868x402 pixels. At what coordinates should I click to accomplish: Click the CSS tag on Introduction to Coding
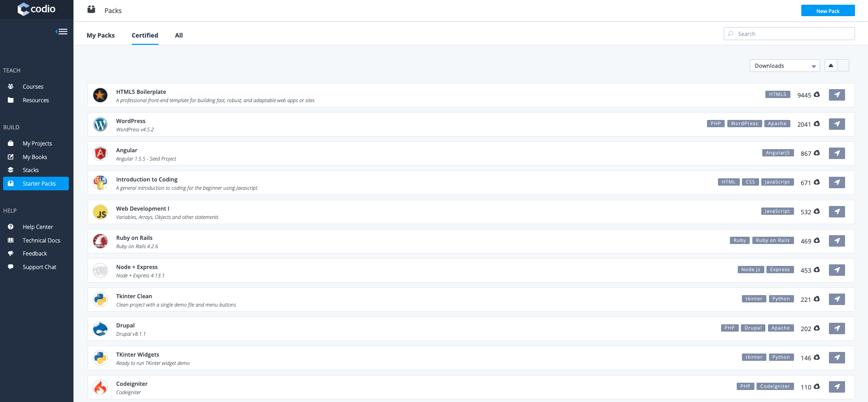click(750, 182)
